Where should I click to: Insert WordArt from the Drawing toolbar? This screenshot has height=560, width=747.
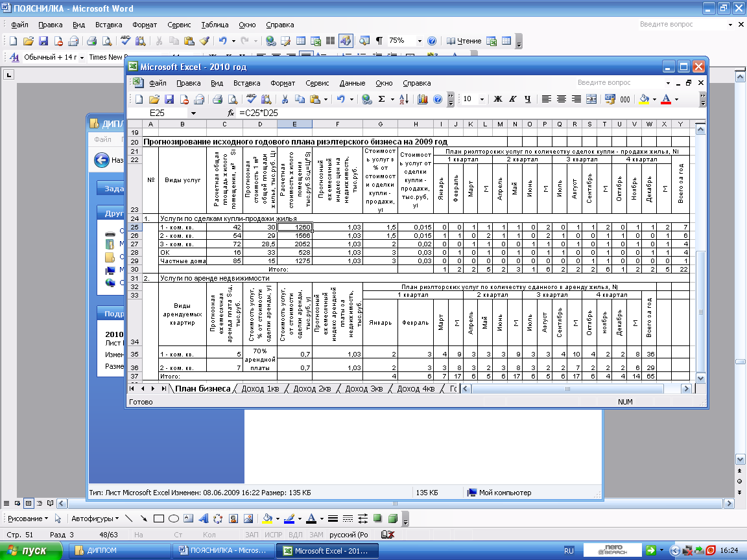point(203,519)
